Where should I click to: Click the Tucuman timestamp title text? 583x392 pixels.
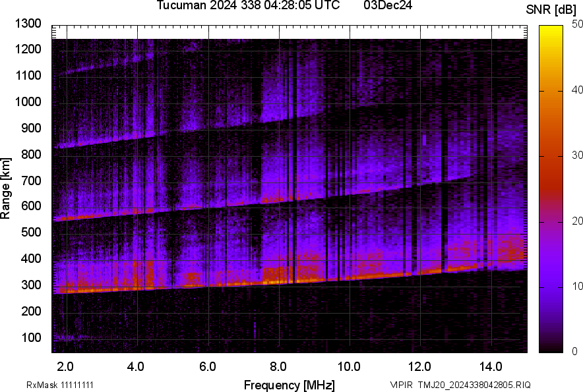coord(248,6)
